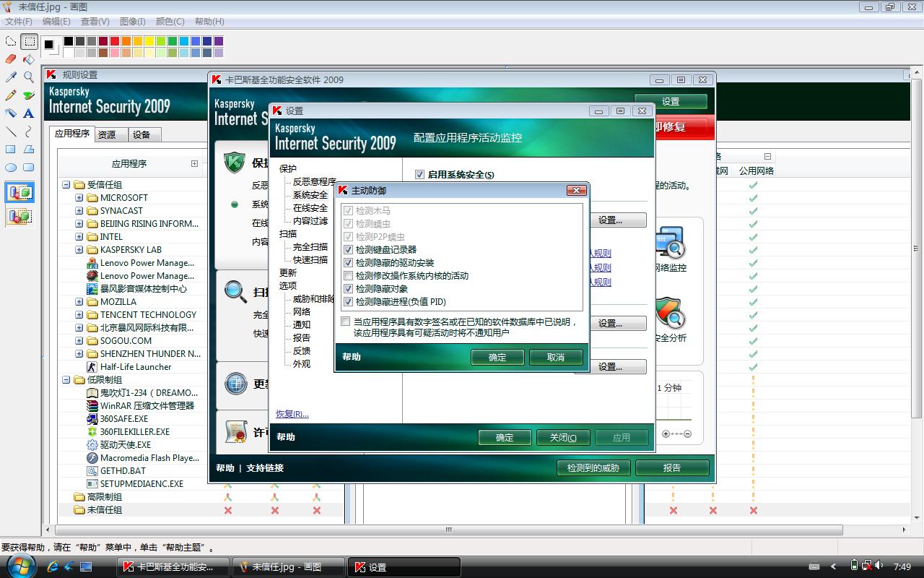Click the 网络监控 monitor icon in Kaspersky

[x=670, y=243]
